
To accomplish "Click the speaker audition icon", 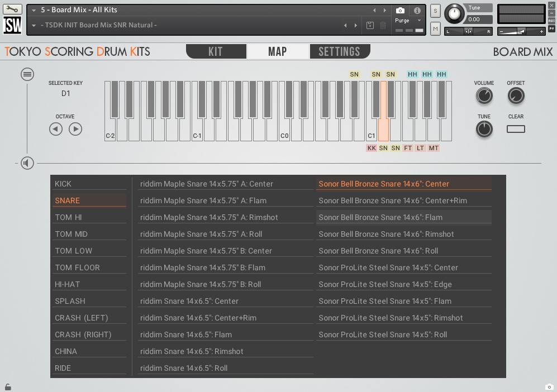I will (x=27, y=163).
